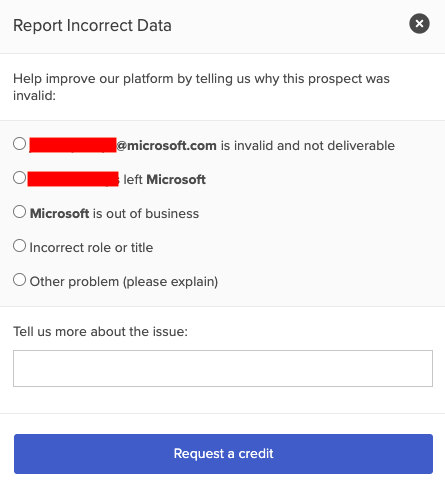Image resolution: width=445 pixels, height=484 pixels.
Task: Click the bold '@microsoft.com' email domain text
Action: (x=166, y=146)
